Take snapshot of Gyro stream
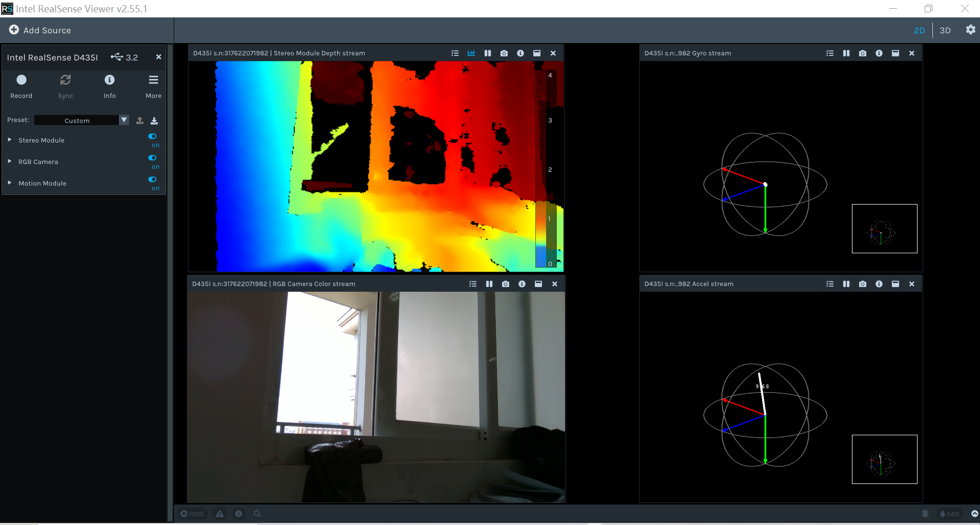Screen dimensions: 980x525 (x=863, y=53)
